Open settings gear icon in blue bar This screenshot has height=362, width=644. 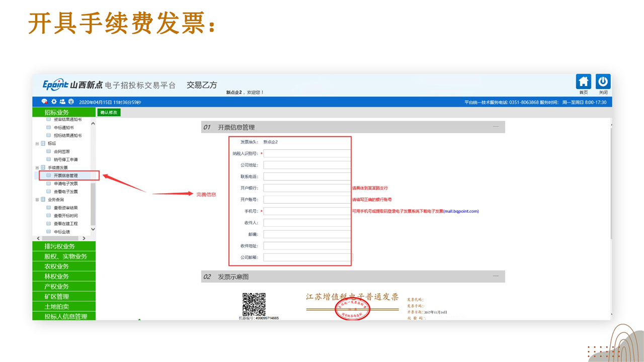[54, 102]
